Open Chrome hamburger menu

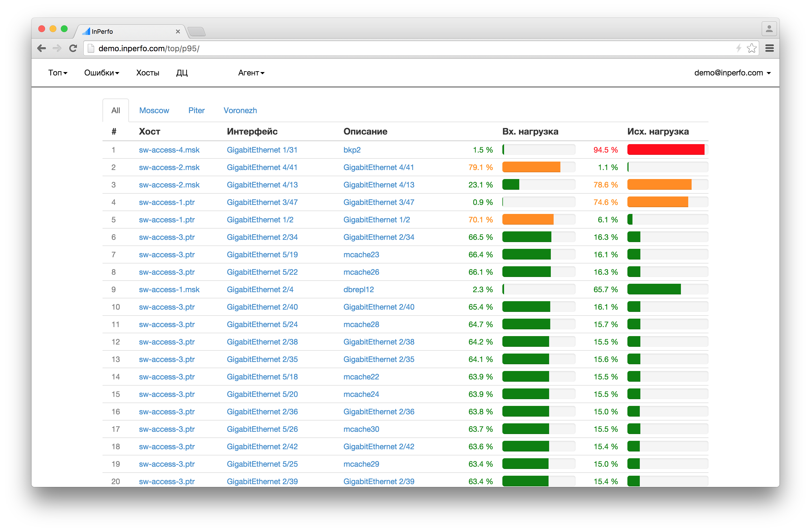click(x=769, y=48)
